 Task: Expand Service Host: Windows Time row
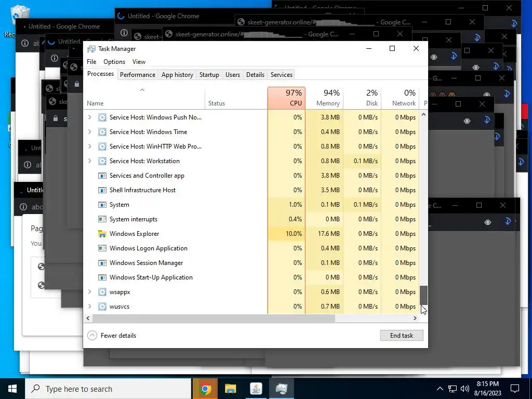pos(89,131)
